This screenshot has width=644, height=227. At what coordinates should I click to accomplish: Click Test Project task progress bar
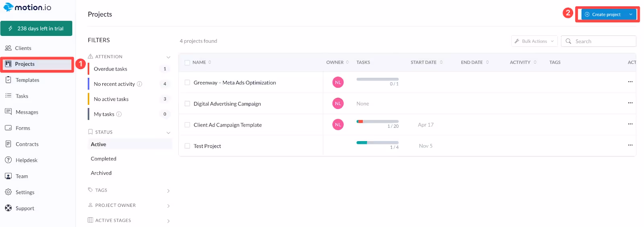pyautogui.click(x=378, y=142)
